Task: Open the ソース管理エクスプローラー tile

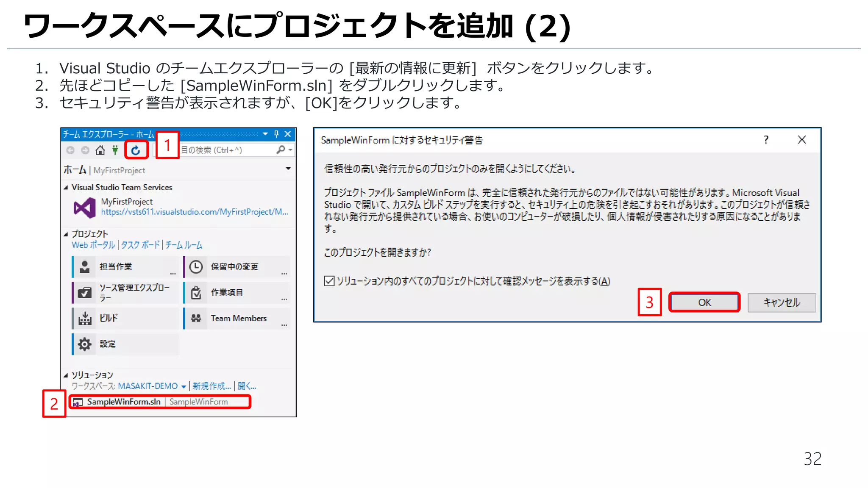Action: [x=125, y=293]
